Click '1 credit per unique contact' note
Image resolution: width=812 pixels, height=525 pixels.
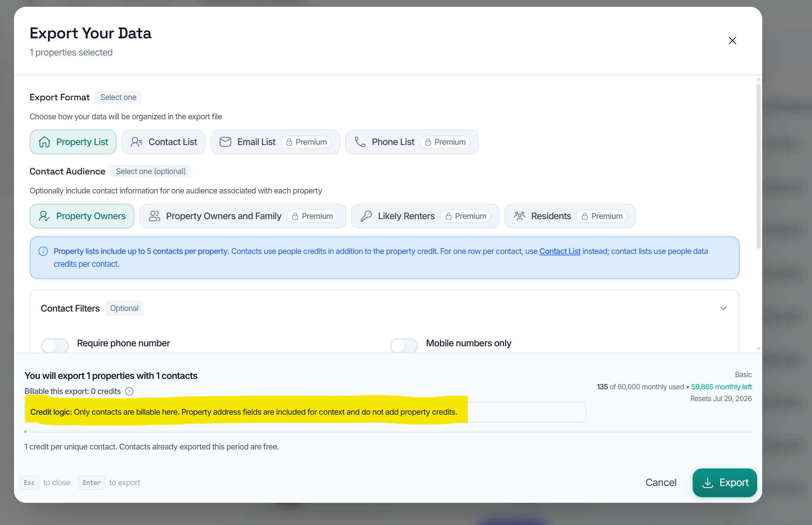[x=152, y=447]
